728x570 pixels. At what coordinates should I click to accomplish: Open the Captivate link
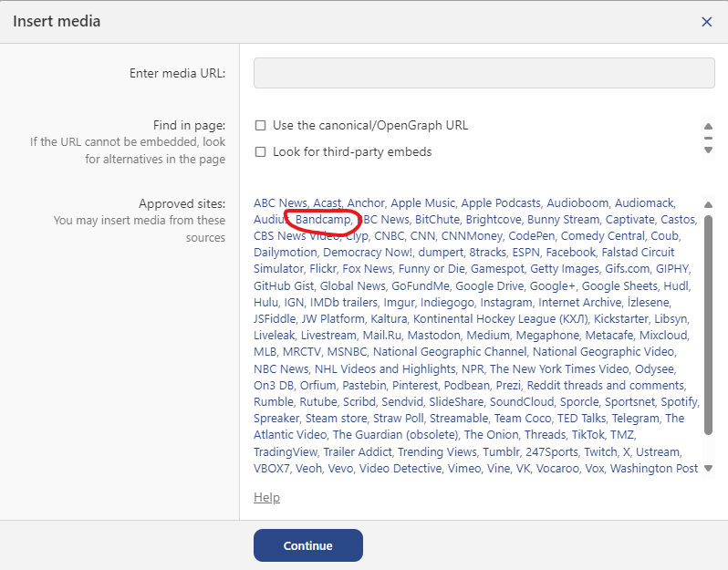629,219
